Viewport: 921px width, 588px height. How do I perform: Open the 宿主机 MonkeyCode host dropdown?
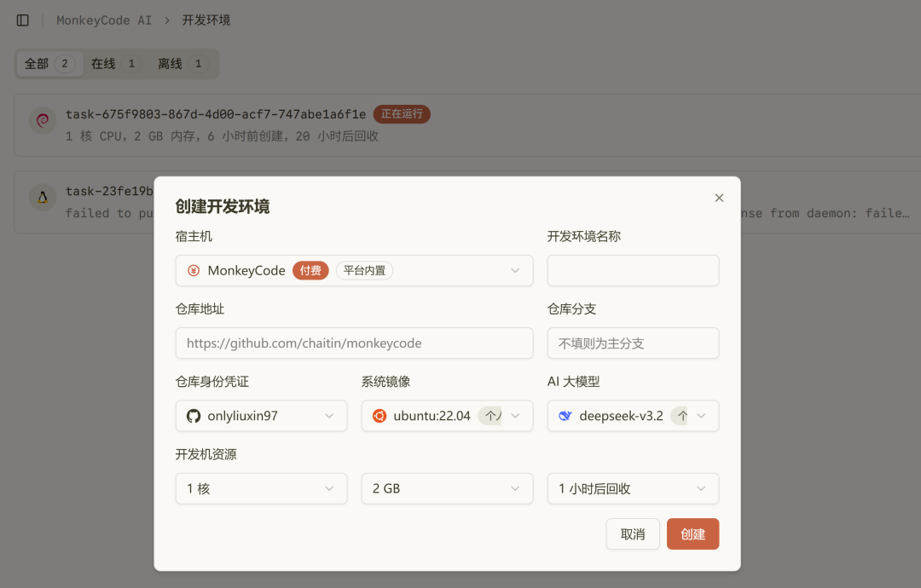(x=354, y=270)
